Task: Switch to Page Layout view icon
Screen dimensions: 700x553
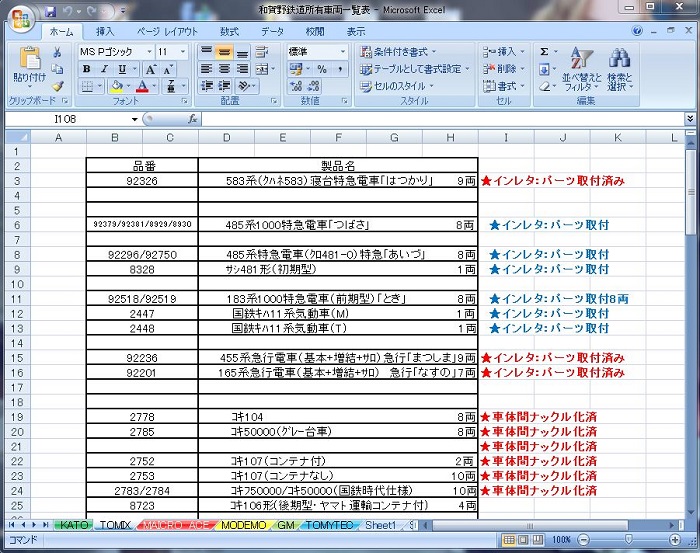Action: click(x=523, y=540)
